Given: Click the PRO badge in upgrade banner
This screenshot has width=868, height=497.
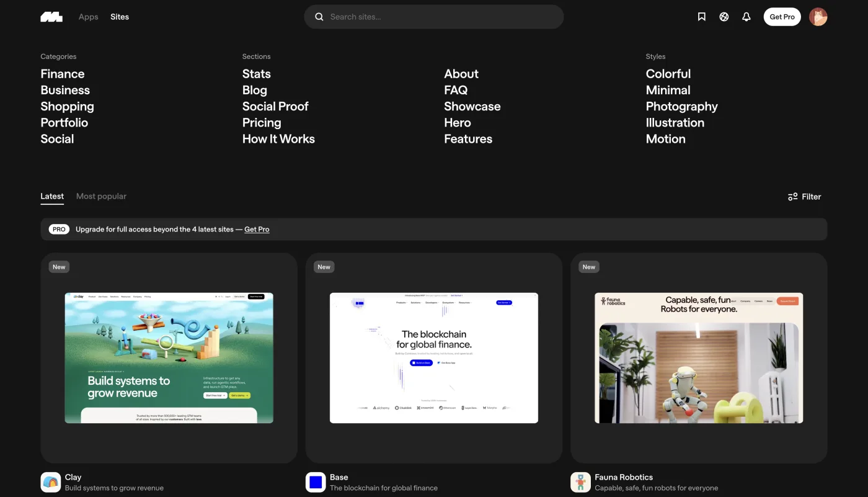Looking at the screenshot, I should tap(59, 229).
